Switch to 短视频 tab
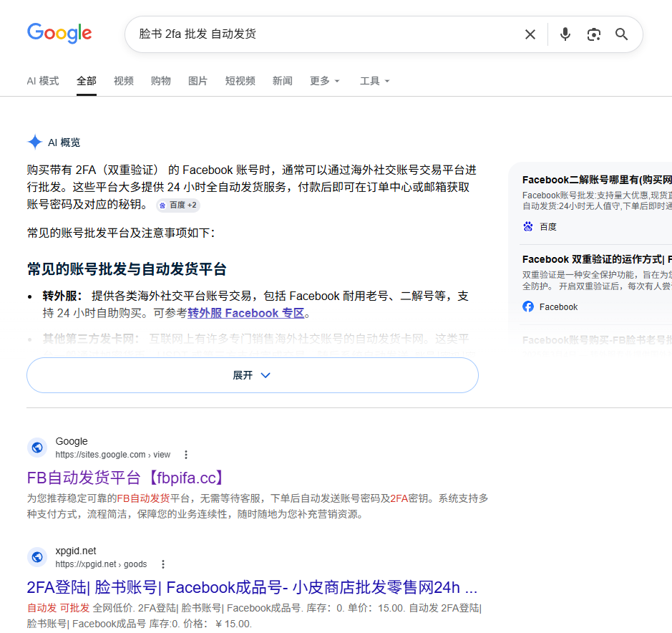This screenshot has width=672, height=633. coord(240,81)
